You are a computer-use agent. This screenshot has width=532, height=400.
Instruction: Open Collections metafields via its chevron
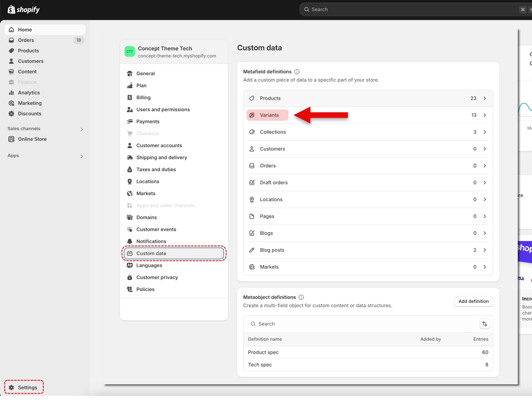tap(485, 132)
